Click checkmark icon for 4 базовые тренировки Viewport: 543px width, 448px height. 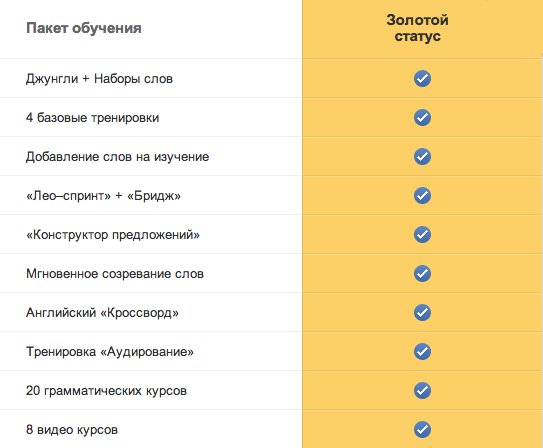422,118
